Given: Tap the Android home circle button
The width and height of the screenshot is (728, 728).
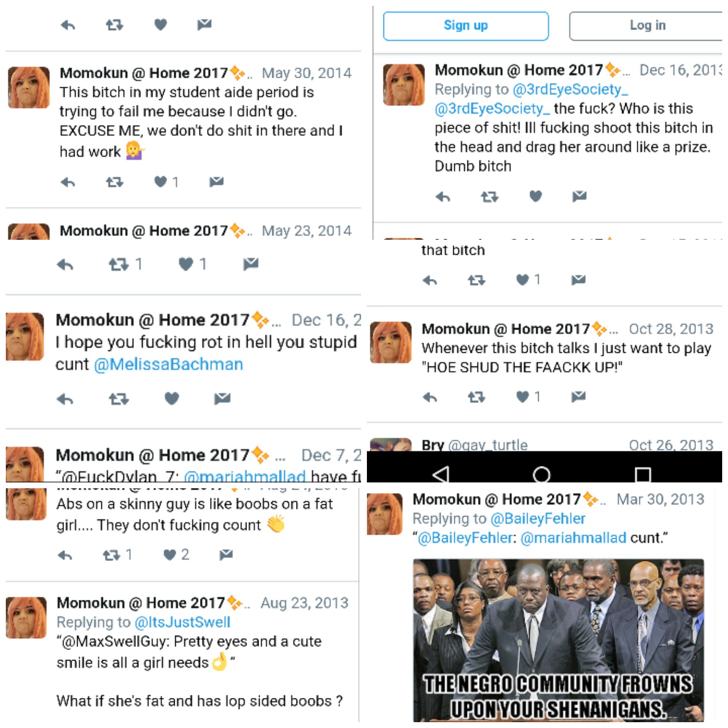Looking at the screenshot, I should pos(541,474).
